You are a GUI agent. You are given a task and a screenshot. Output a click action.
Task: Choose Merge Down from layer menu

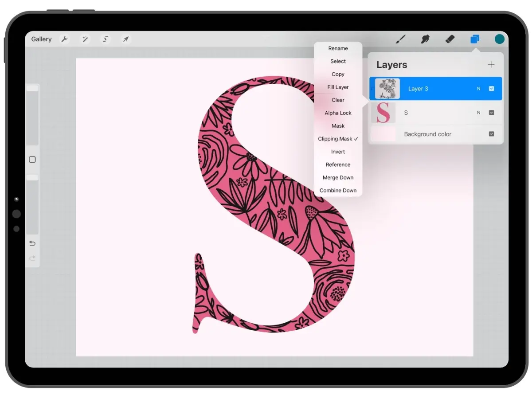click(338, 177)
